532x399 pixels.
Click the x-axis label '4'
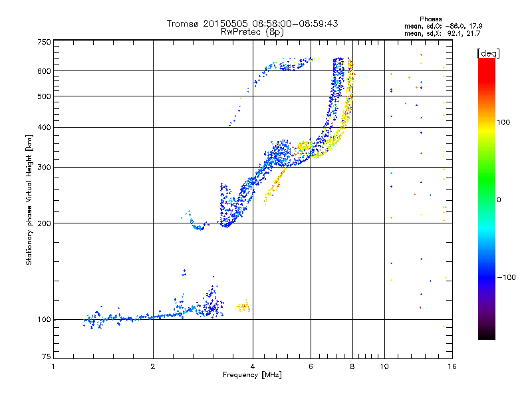[x=253, y=366]
